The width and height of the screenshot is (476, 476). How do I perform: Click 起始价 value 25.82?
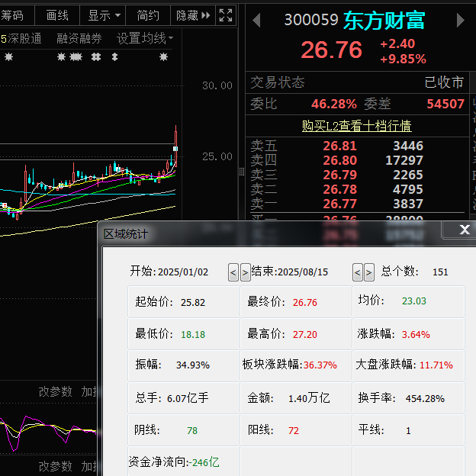click(x=193, y=302)
